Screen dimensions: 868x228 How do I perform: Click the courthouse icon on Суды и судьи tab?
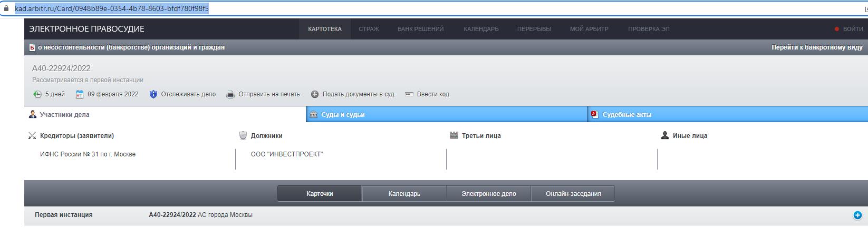[313, 114]
